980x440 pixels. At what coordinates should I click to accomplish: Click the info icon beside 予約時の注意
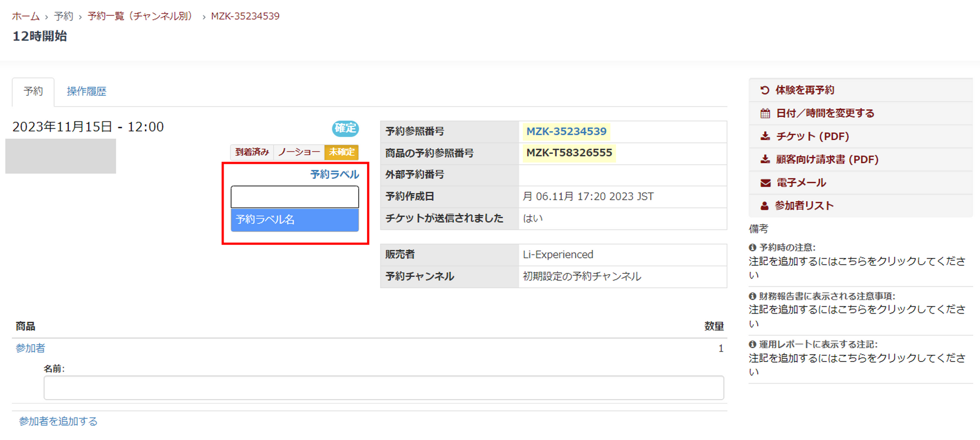coord(752,247)
